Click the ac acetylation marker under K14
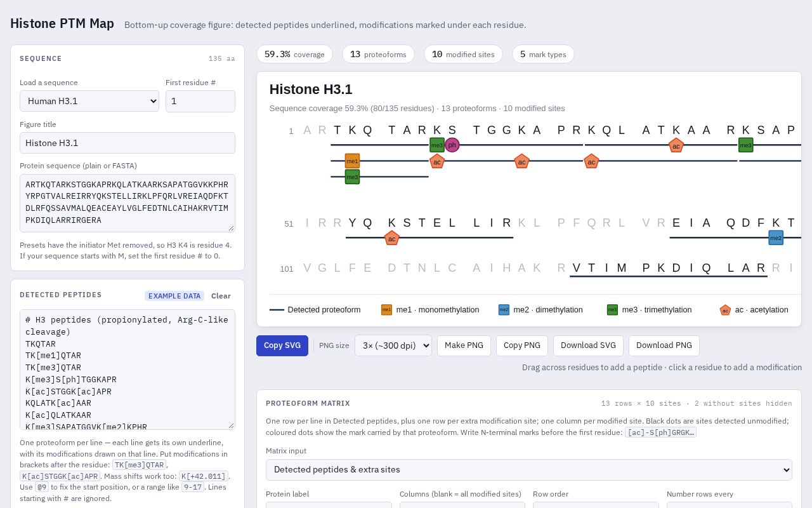The image size is (812, 508). coord(521,161)
